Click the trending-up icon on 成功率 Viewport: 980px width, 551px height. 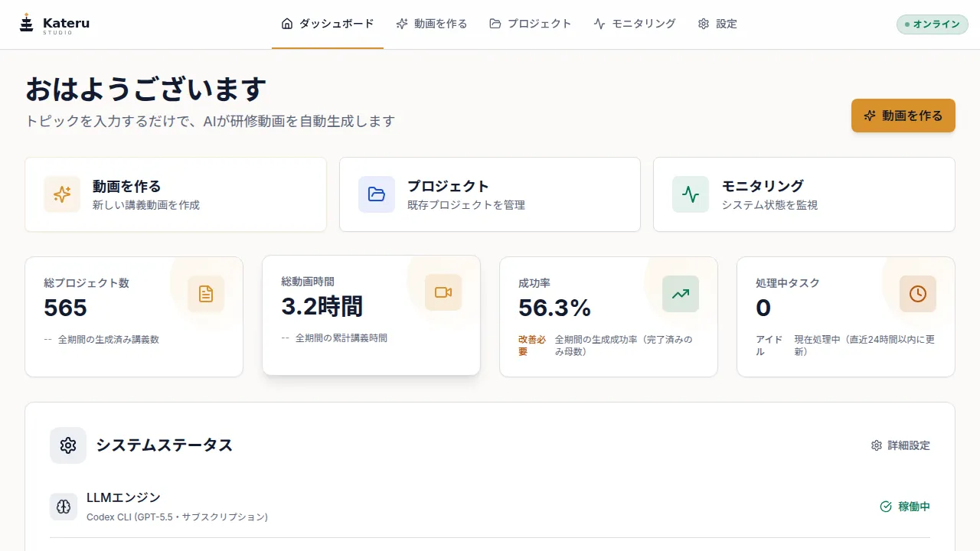tap(681, 294)
